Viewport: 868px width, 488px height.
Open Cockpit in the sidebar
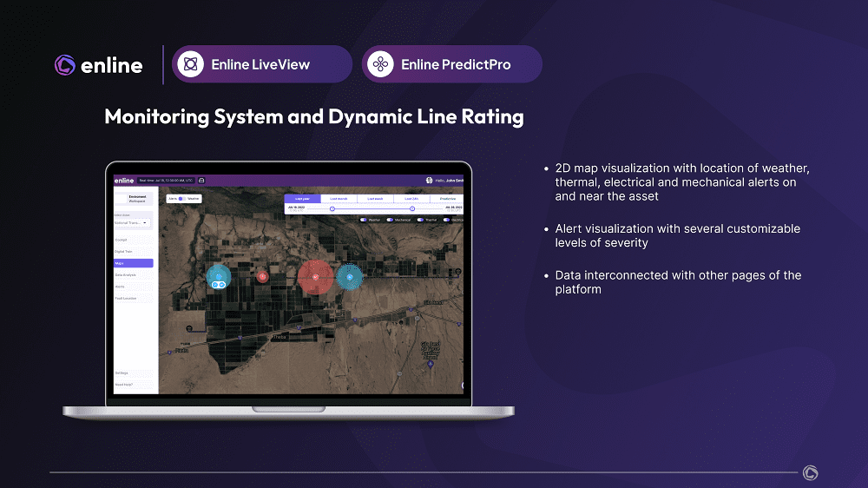point(134,240)
